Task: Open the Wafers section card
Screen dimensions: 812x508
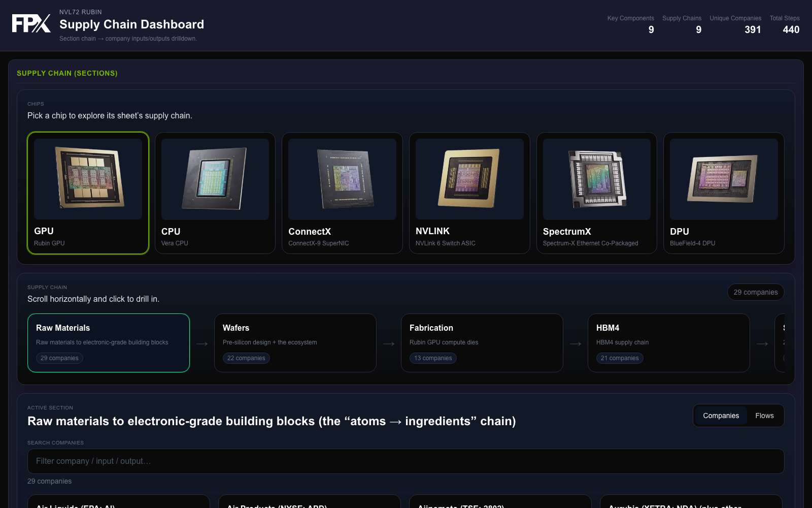Action: [295, 343]
